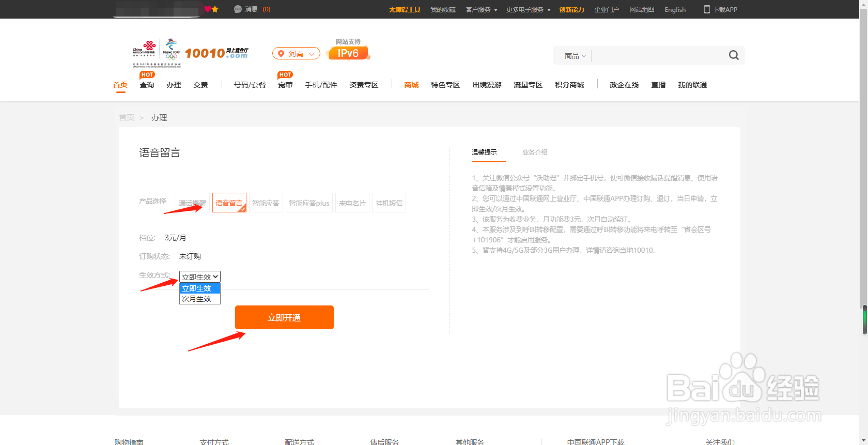Screen dimensions: 868x445
Task: Click the Beijing 2022 Olympic logo
Action: click(x=172, y=50)
